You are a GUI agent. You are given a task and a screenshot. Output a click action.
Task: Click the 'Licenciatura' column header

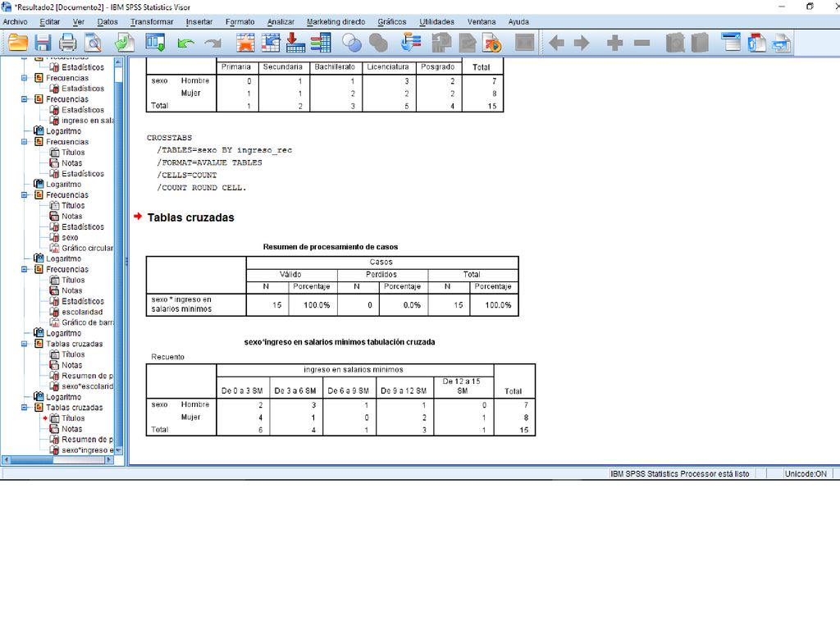coord(388,67)
